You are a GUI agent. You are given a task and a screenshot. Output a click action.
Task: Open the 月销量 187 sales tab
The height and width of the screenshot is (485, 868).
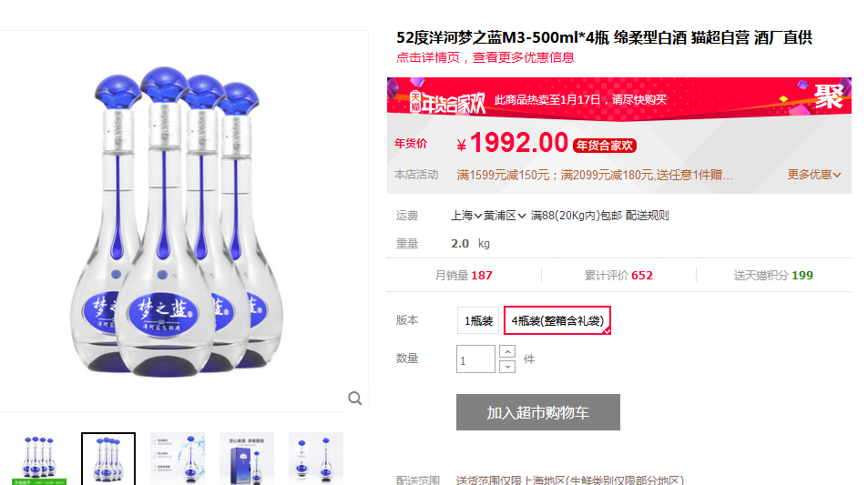click(x=464, y=276)
